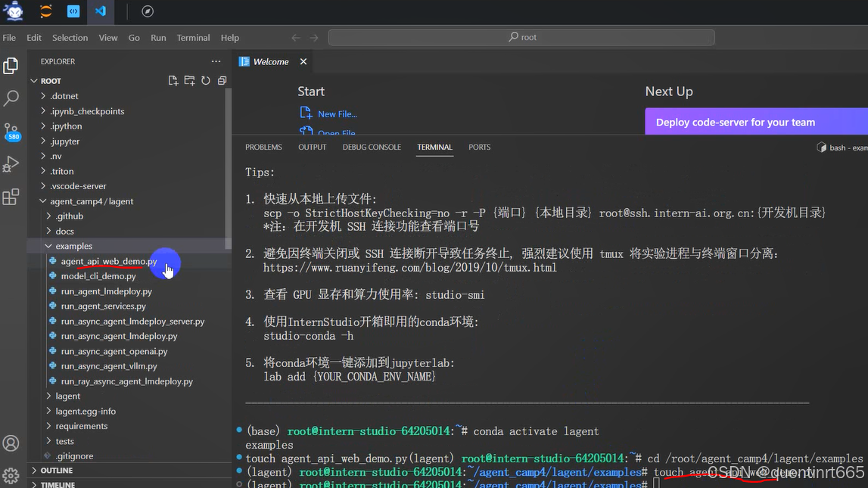Expand the lagent.egg-info folder
The height and width of the screenshot is (488, 868).
click(48, 411)
